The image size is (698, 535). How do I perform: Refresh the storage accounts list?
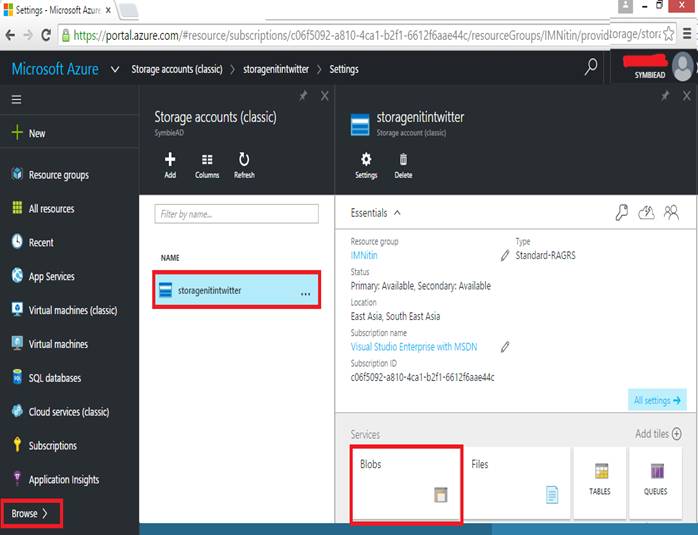pyautogui.click(x=244, y=165)
